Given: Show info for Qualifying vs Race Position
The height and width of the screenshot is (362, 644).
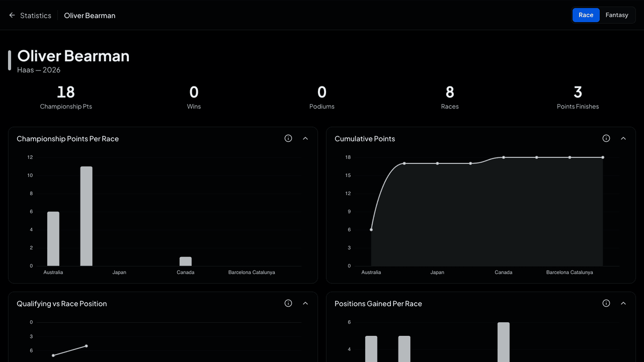Looking at the screenshot, I should (288, 303).
